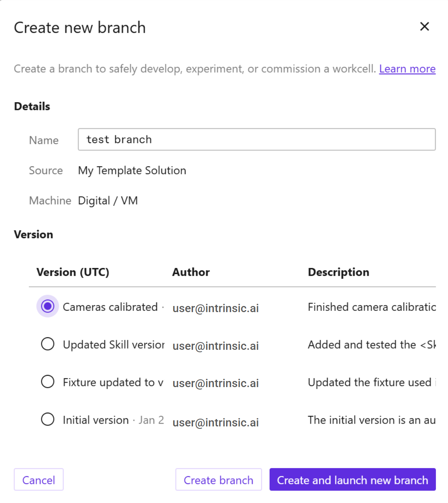Click the Added and tested description cell
Viewport: 448px width, 503px height.
click(371, 345)
